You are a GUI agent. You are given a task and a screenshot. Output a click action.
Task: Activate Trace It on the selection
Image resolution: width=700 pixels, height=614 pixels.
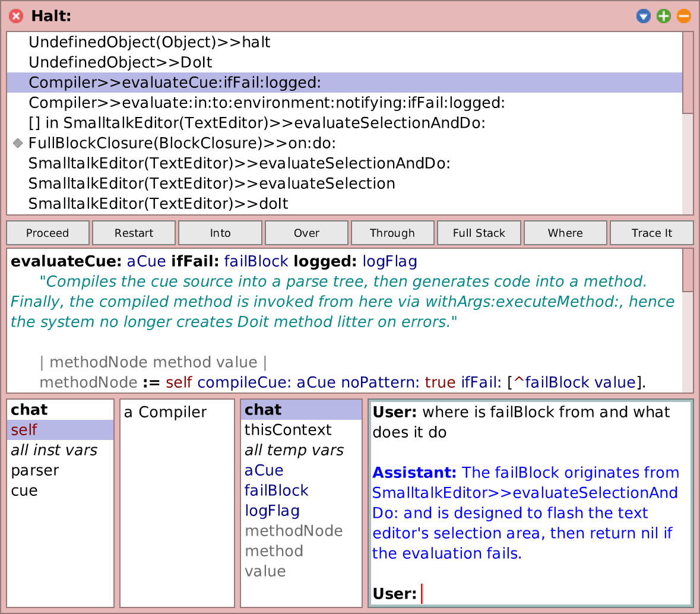651,233
